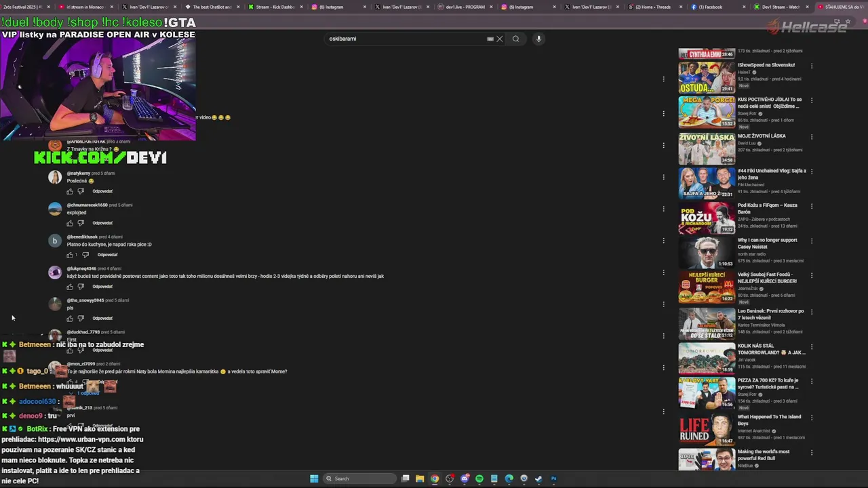Open @lukyneq4346 profile avatar
868x488 pixels.
55,272
